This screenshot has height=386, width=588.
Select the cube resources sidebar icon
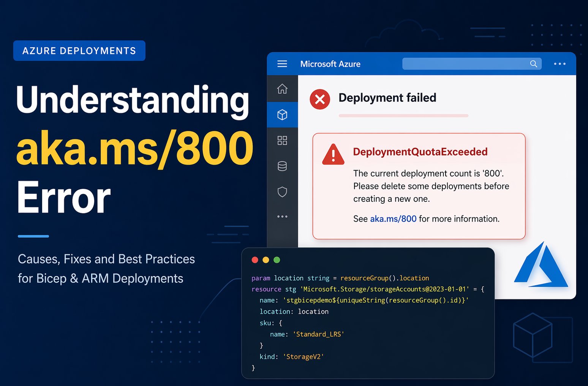pos(282,115)
